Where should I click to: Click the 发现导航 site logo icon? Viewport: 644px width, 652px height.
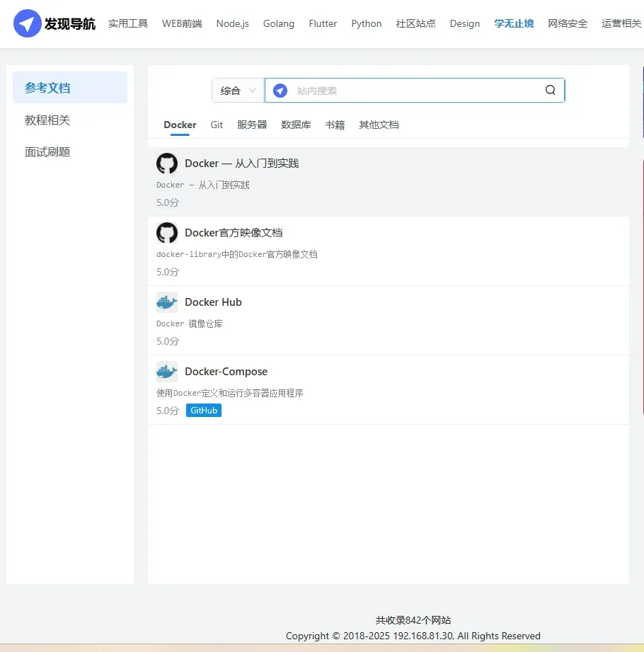[x=27, y=23]
